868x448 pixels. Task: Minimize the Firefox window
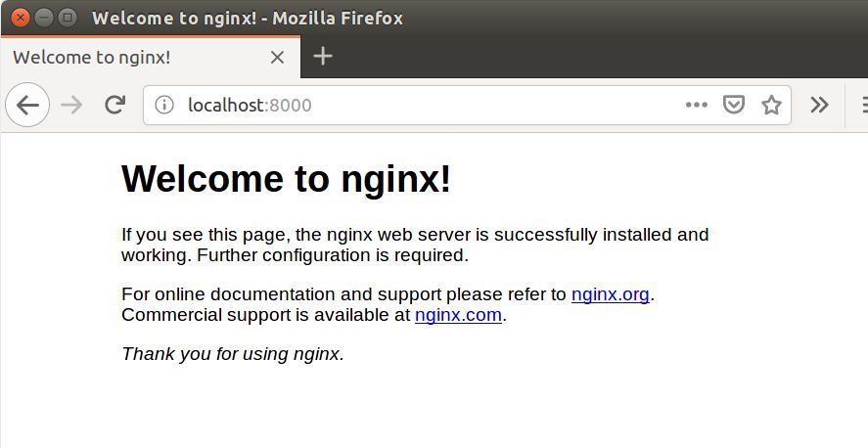coord(44,18)
